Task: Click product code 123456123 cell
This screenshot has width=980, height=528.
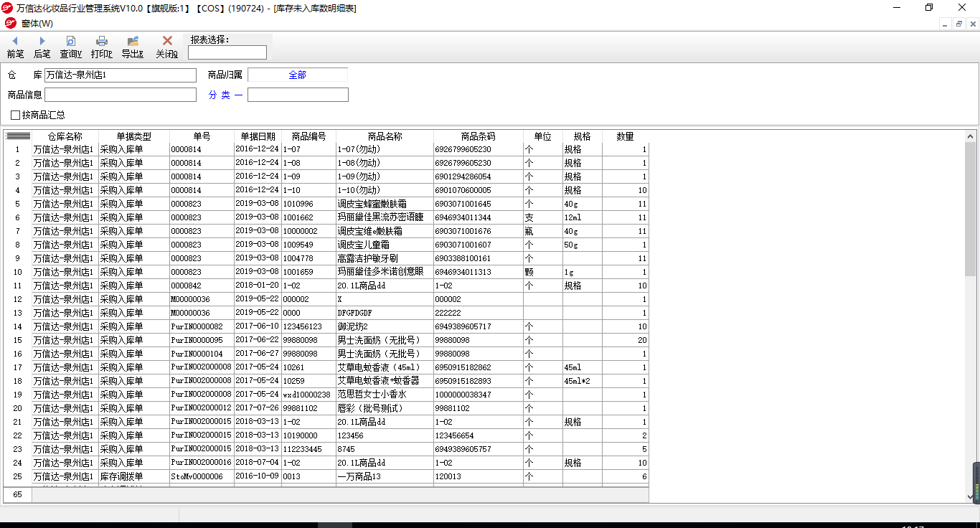Action: tap(308, 327)
